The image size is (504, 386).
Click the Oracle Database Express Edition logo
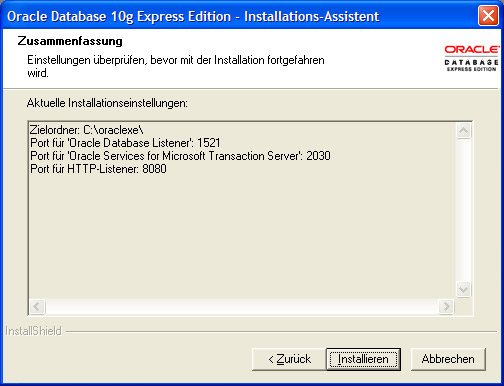[x=472, y=58]
